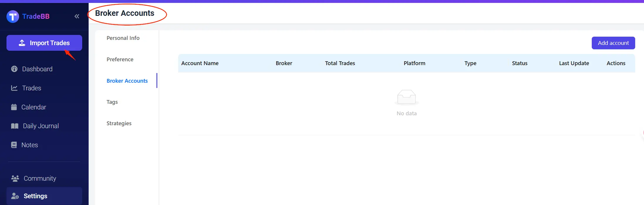Viewport: 644px width, 205px height.
Task: Go to the Tags section
Action: 112,102
